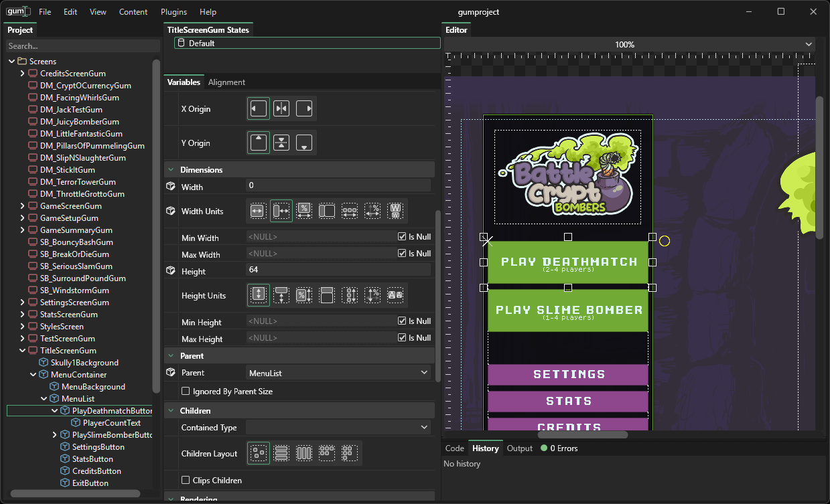The image size is (830, 504).
Task: Open the Parent MenuList dropdown
Action: point(339,372)
